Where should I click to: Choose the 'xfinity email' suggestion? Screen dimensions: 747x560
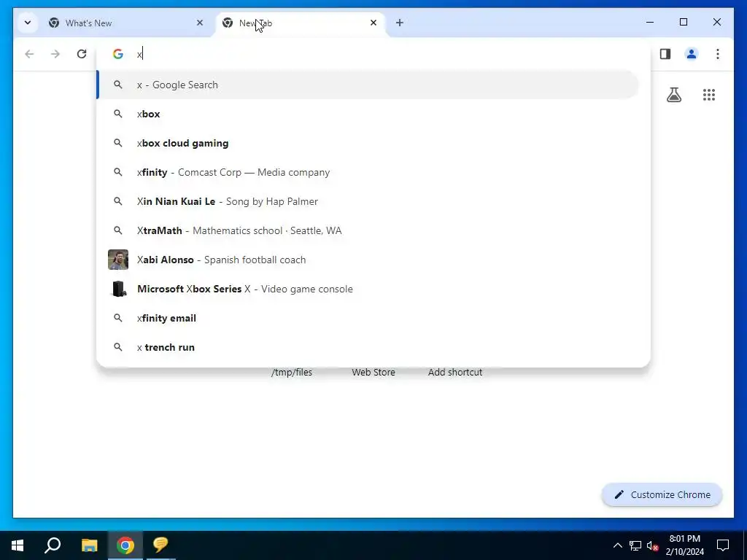(x=368, y=318)
